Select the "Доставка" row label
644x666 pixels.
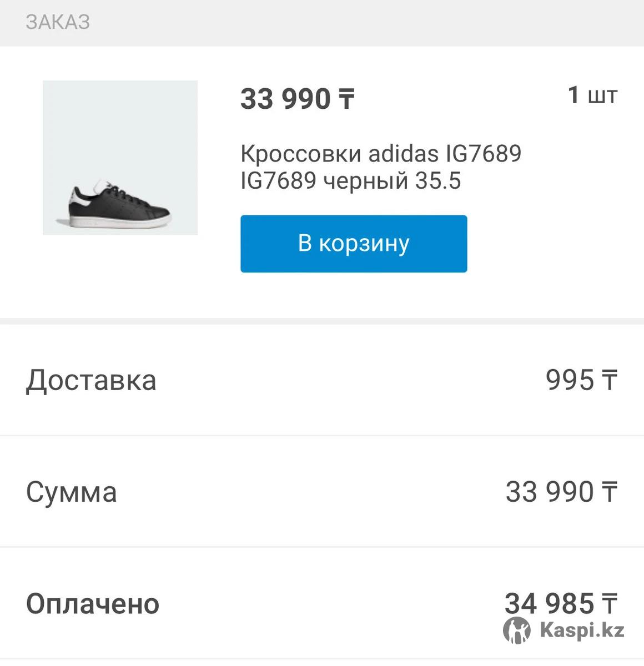tap(91, 381)
